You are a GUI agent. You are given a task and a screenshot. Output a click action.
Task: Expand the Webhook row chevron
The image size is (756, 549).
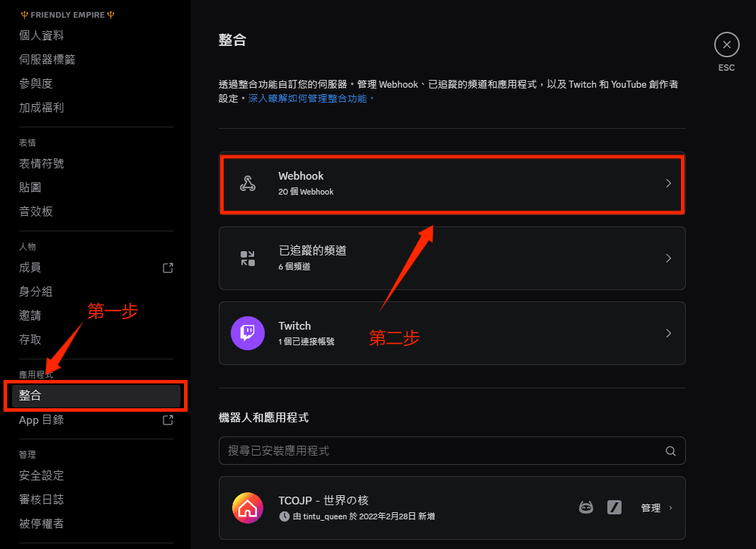(x=668, y=183)
